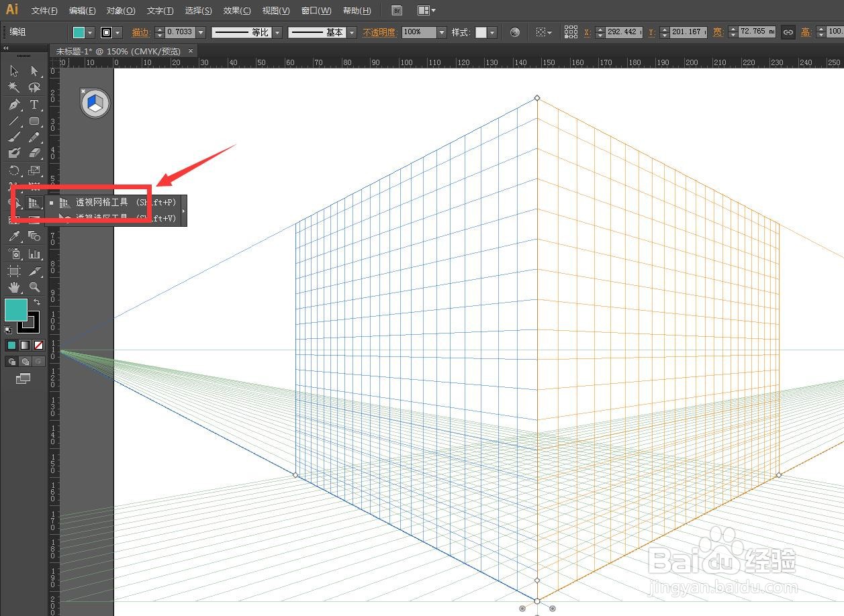
Task: Open the 帮助(H) menu
Action: point(357,11)
